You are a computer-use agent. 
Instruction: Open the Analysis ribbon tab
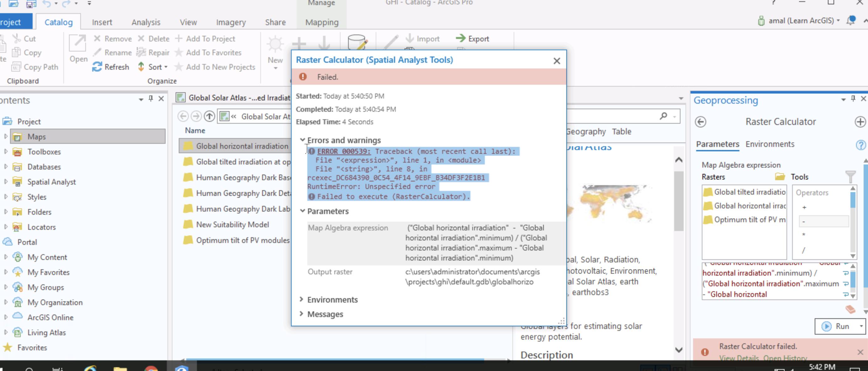coord(146,22)
